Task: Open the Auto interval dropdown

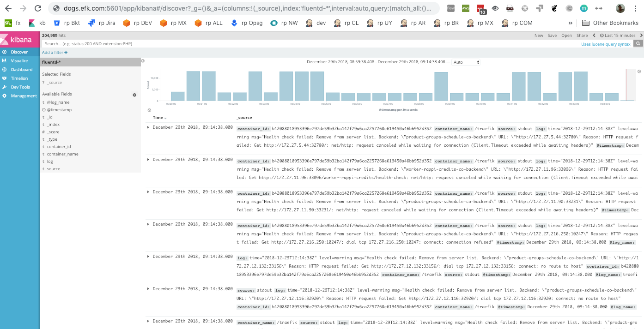Action: pyautogui.click(x=466, y=62)
